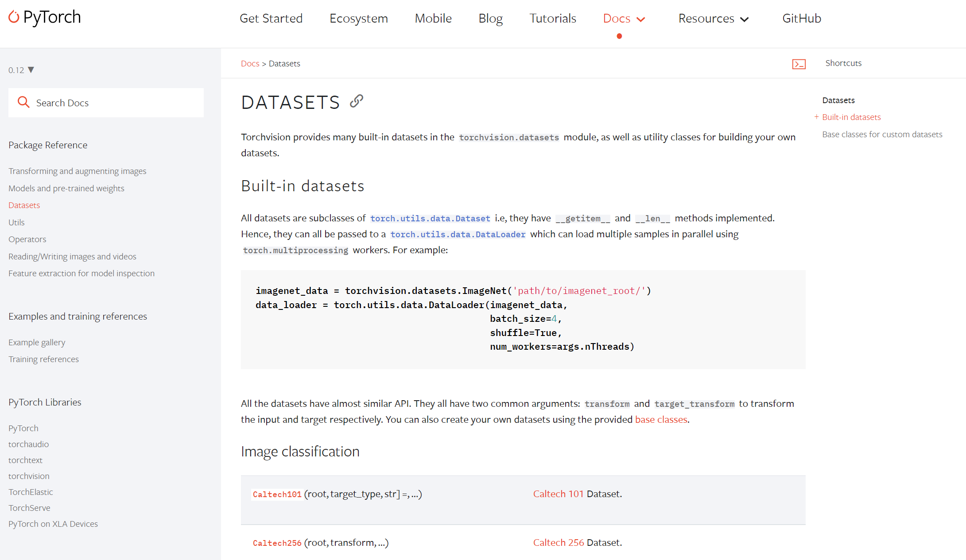Open the Utils sidebar link
The height and width of the screenshot is (560, 966).
click(x=16, y=222)
